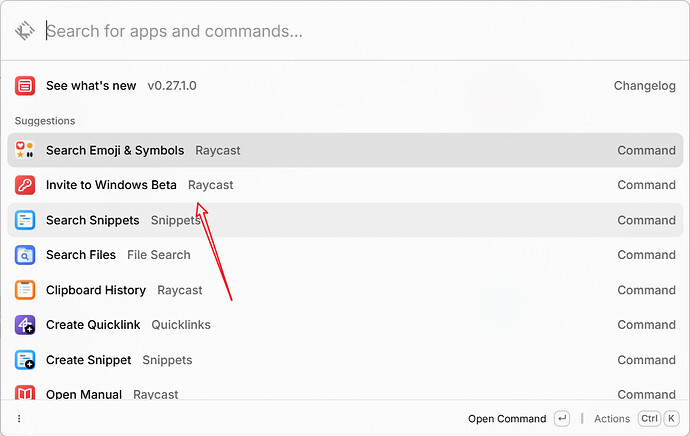Click the Raycast logo icon in search bar
The image size is (690, 436).
click(25, 31)
